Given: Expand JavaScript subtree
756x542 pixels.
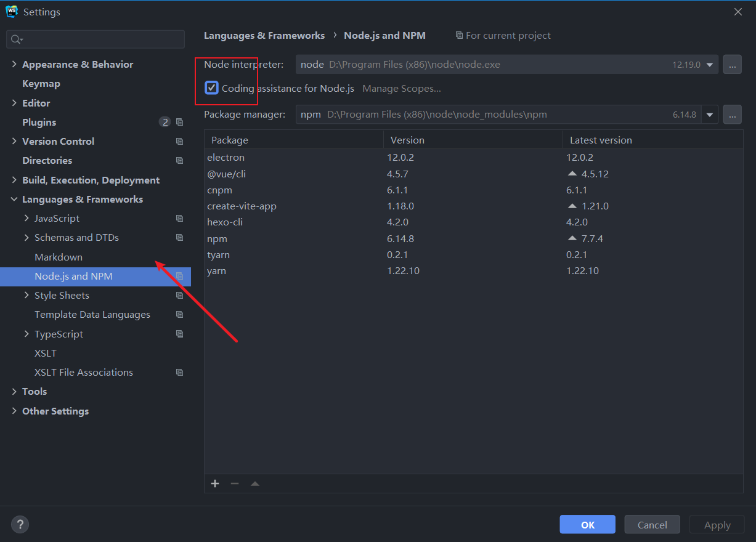Looking at the screenshot, I should (26, 218).
